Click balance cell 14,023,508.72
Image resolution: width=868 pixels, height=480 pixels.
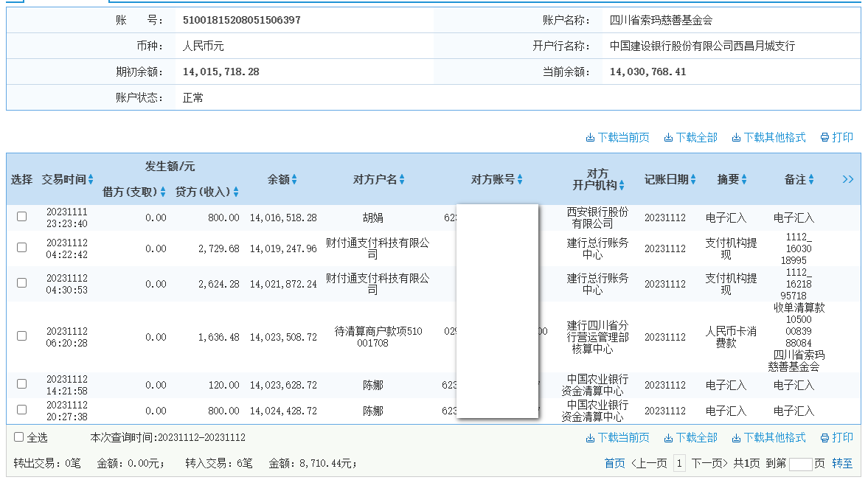[x=283, y=337]
